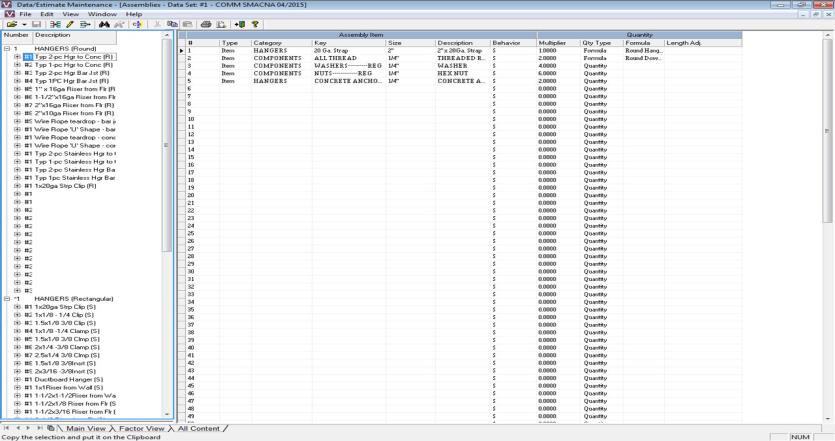835x441 pixels.
Task: Expand Typ 2-pc Hgr to Conc (R)
Action: point(17,56)
